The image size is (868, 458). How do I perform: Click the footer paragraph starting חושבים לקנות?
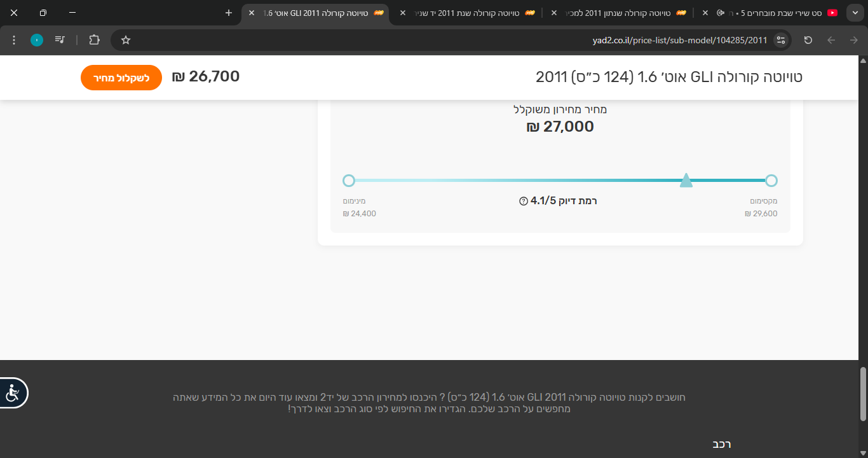430,403
